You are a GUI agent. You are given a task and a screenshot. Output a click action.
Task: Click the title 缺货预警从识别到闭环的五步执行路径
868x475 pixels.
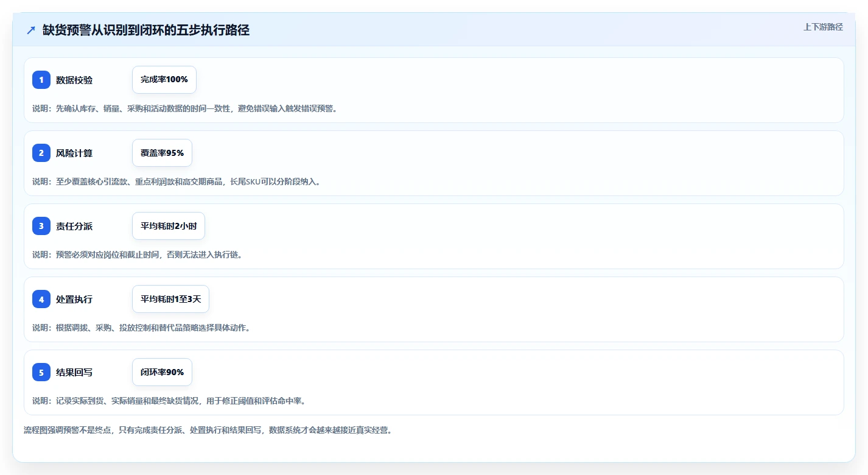click(x=146, y=30)
